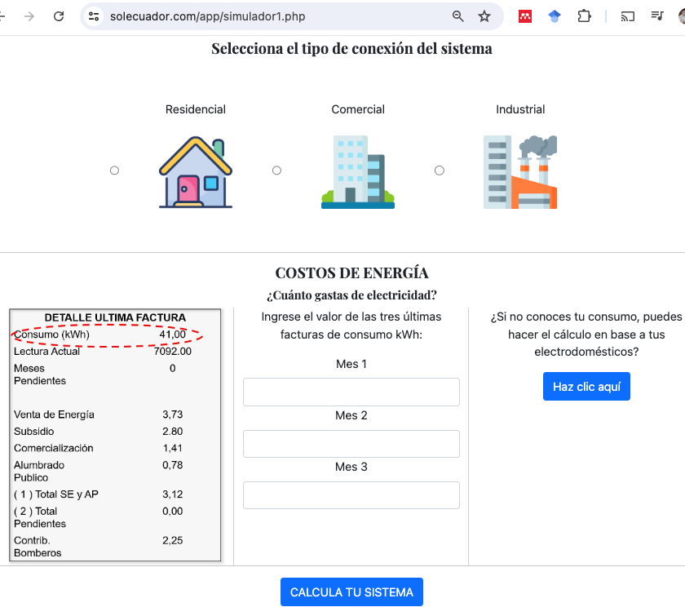
Task: Click the cast media icon
Action: click(x=628, y=16)
